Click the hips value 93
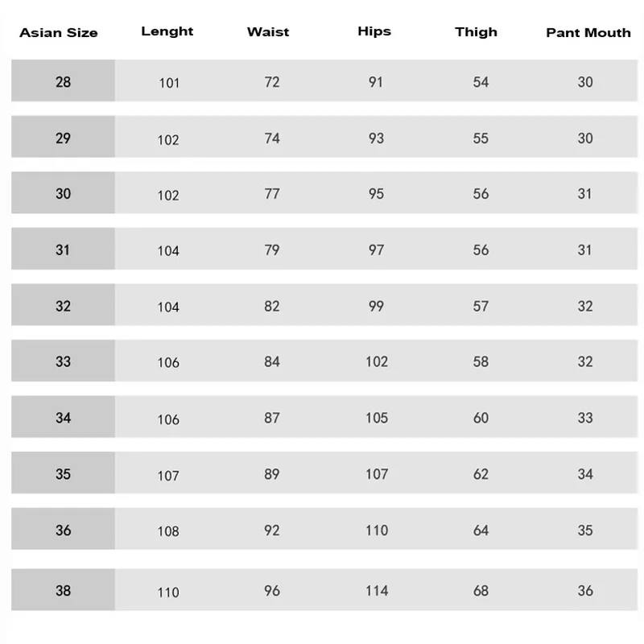This screenshot has width=644, height=644. [x=376, y=138]
